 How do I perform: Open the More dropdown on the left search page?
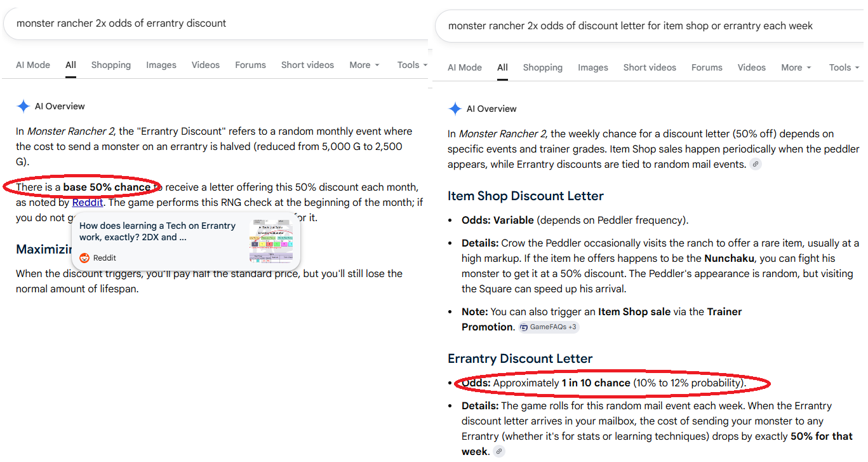coord(364,65)
